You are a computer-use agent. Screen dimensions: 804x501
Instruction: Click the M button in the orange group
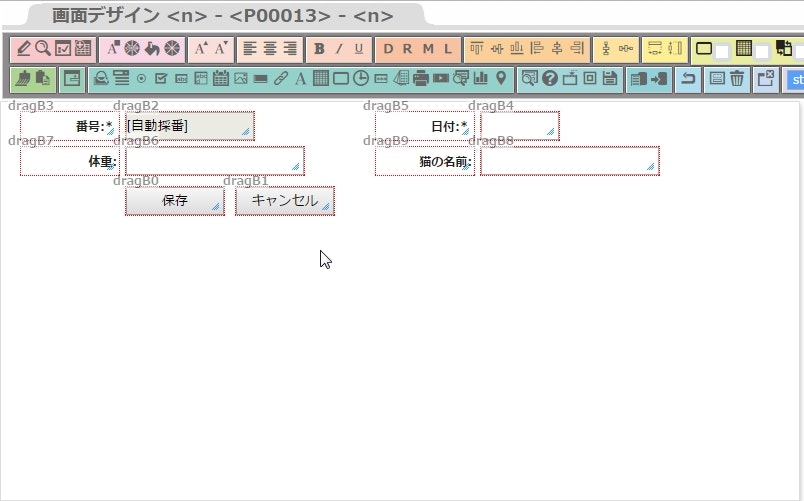point(428,49)
